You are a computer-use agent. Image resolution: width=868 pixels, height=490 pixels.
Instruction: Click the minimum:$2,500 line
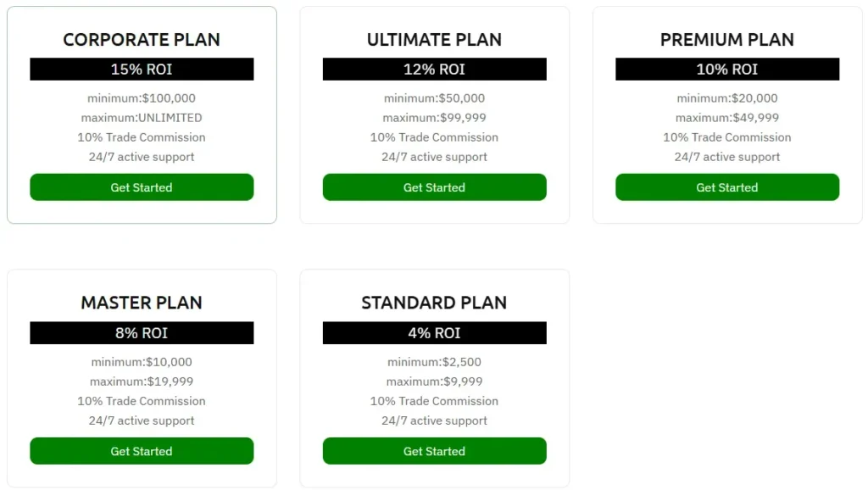click(434, 362)
